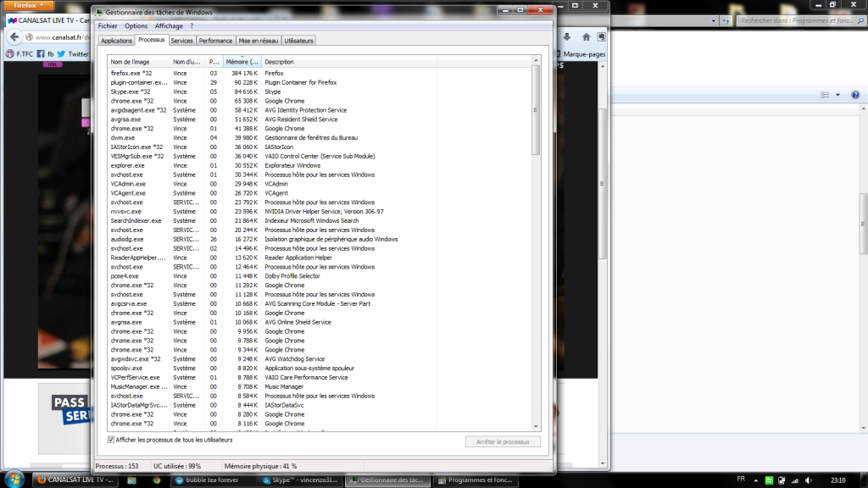
Task: Click the network signal icon in the tray
Action: pos(794,480)
